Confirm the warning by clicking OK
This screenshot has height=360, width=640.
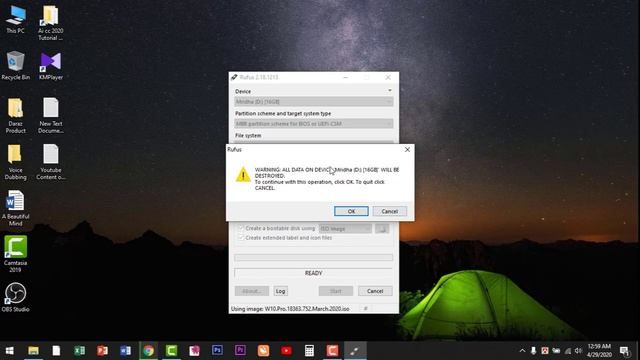click(x=351, y=211)
